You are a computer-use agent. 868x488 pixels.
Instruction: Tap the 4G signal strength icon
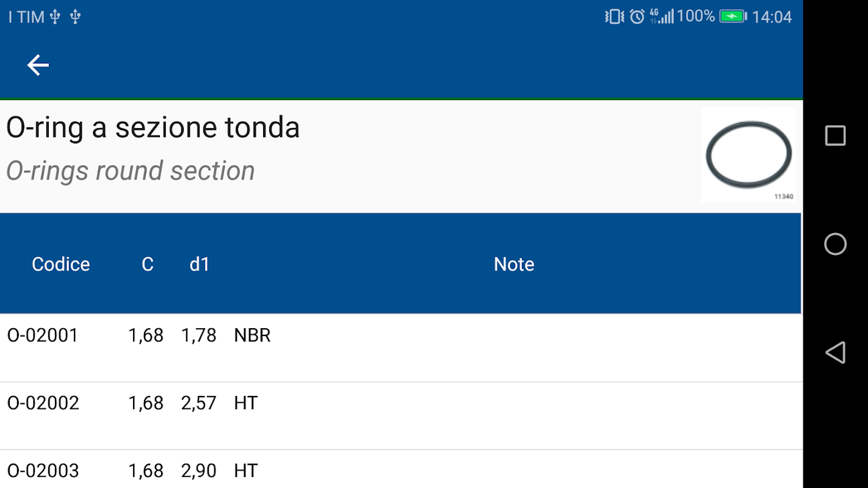pos(662,16)
